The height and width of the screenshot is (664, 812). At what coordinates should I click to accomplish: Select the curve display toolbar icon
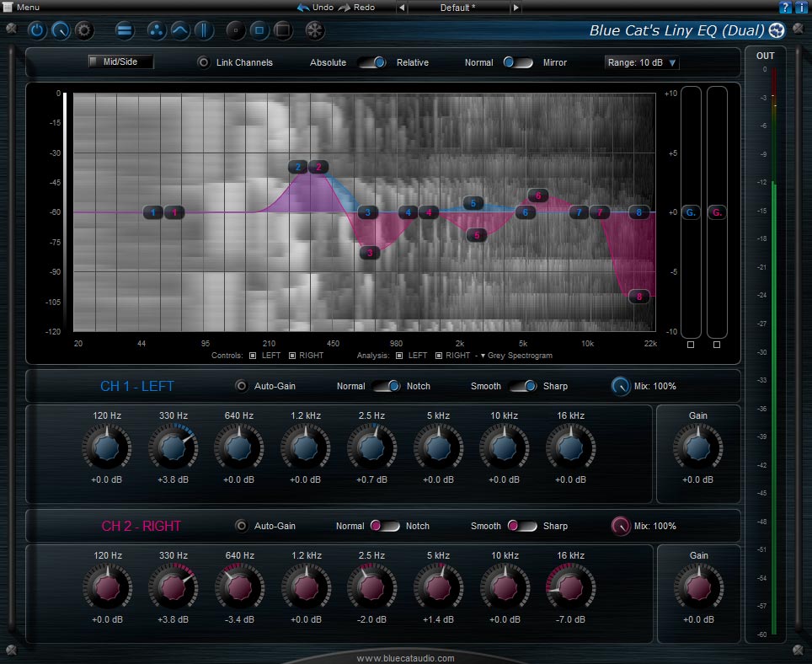click(180, 31)
